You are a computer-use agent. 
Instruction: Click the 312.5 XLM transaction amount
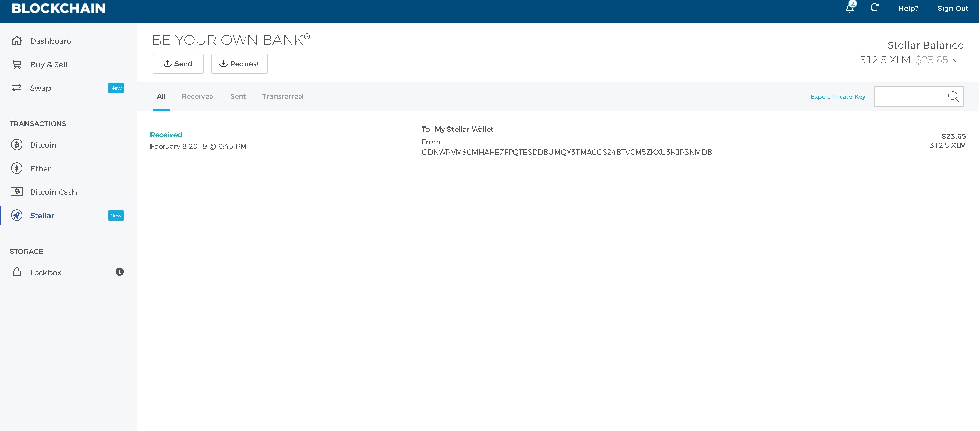pyautogui.click(x=947, y=145)
